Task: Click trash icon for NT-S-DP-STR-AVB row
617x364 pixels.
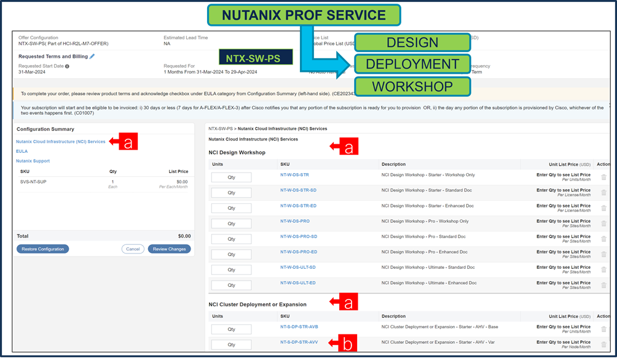Action: click(x=603, y=329)
